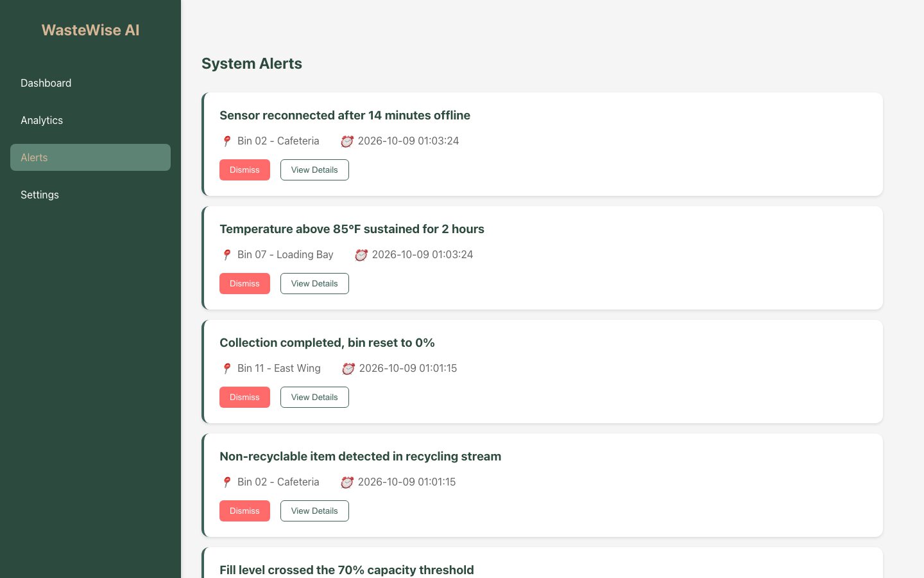924x578 pixels.
Task: Dismiss the Sensor reconnected alert
Action: [244, 170]
